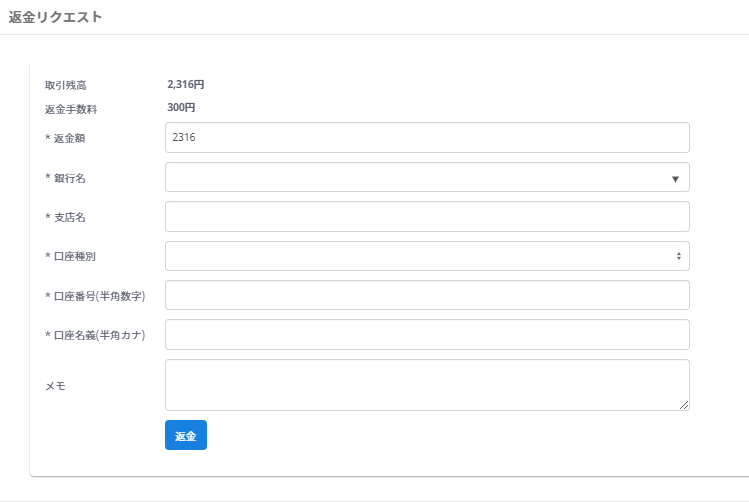The width and height of the screenshot is (749, 502).
Task: Click the 口座名義(半角カナ) label
Action: (95, 335)
